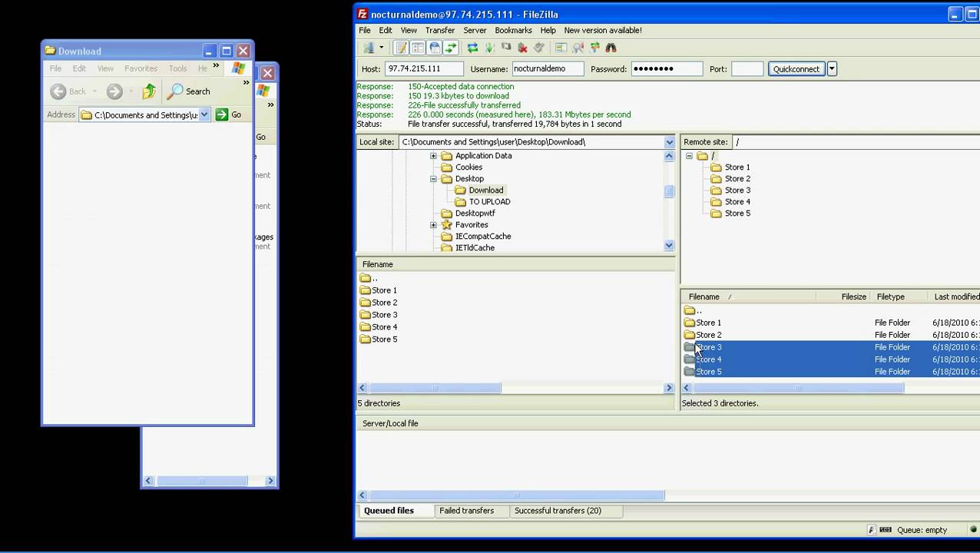Image resolution: width=980 pixels, height=553 pixels.
Task: Open the Site Manager dropdown arrow
Action: click(381, 48)
